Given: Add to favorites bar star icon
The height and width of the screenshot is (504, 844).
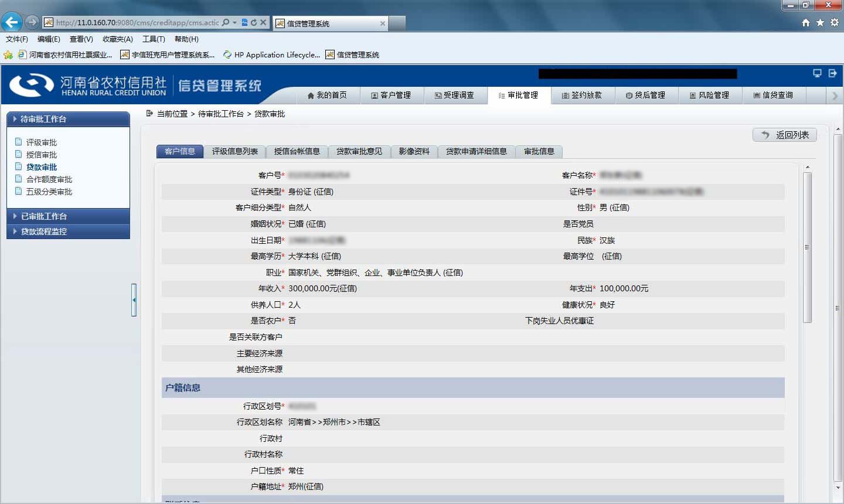Looking at the screenshot, I should [8, 55].
